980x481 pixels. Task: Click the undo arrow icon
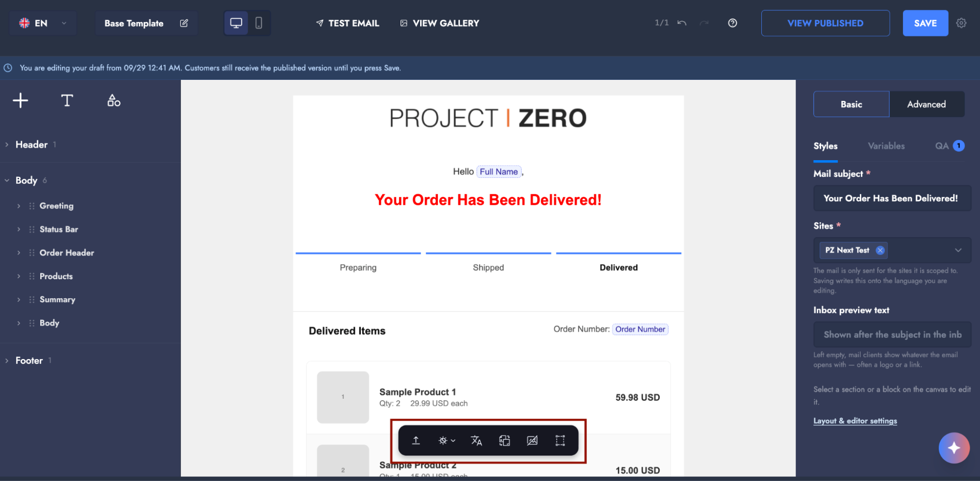pos(681,23)
